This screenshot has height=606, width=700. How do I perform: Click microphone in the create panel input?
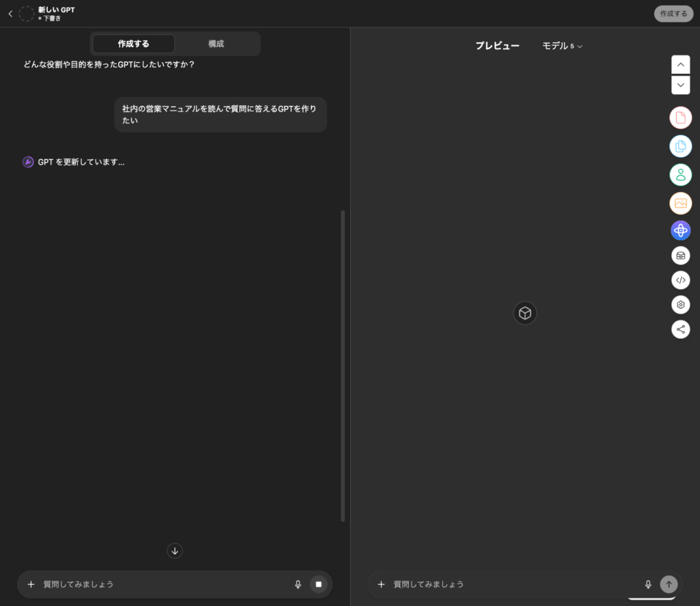298,584
